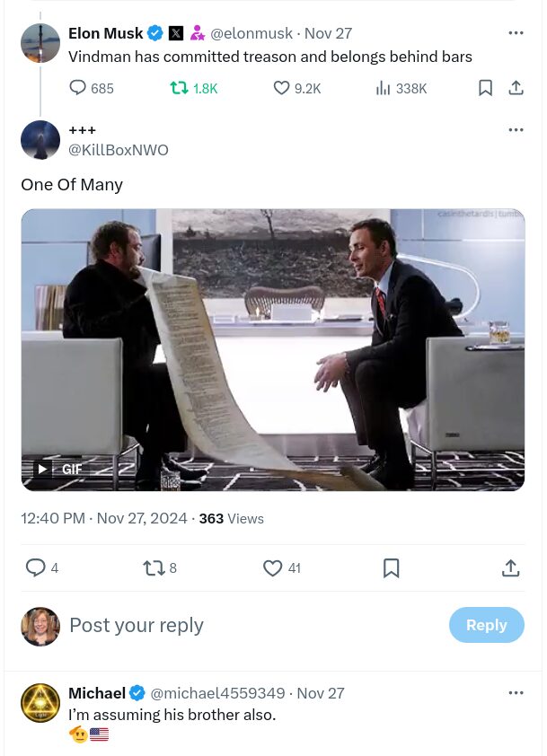This screenshot has height=756, width=547.
Task: Share Elon Musk's post
Action: (516, 88)
